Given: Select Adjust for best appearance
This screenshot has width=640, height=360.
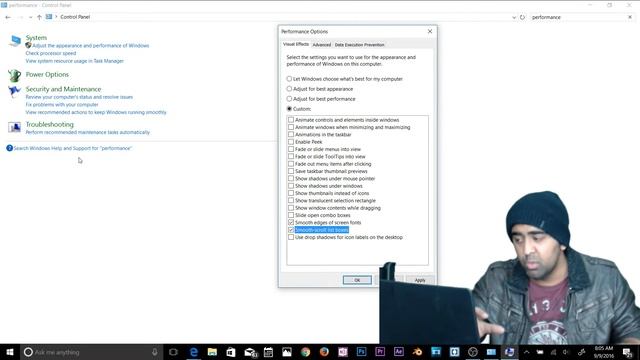Looking at the screenshot, I should coord(289,89).
